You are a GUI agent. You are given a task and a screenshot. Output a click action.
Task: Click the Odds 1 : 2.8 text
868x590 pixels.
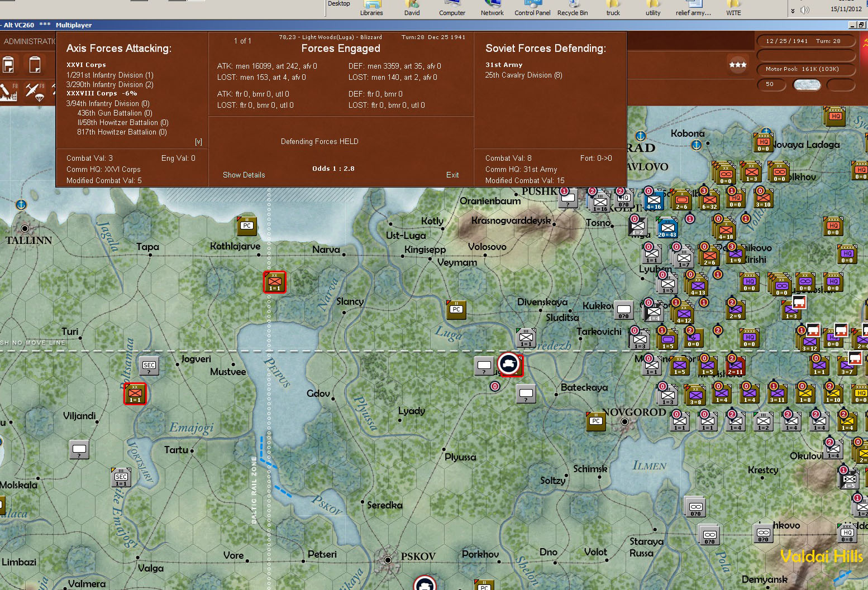coord(333,169)
